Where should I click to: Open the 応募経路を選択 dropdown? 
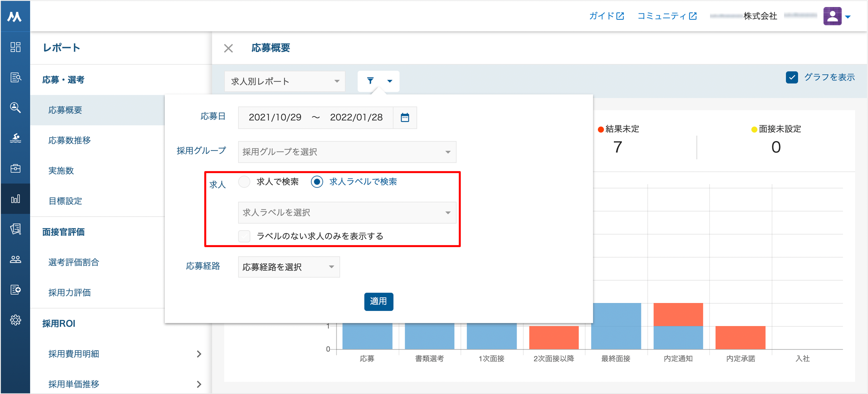[x=289, y=267]
